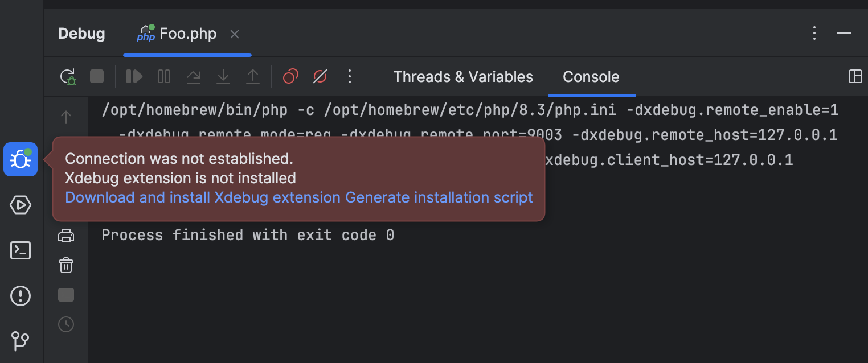Screen dimensions: 868x363
Task: Resume program execution
Action: point(134,76)
